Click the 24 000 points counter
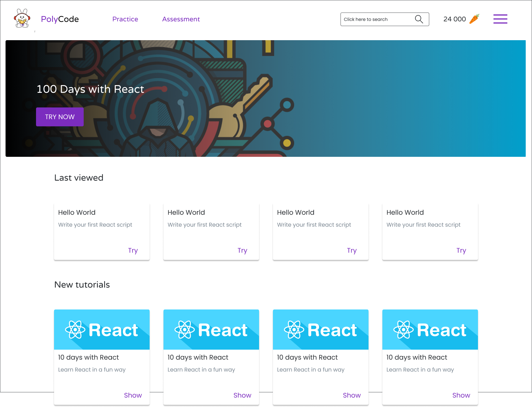 (x=454, y=19)
